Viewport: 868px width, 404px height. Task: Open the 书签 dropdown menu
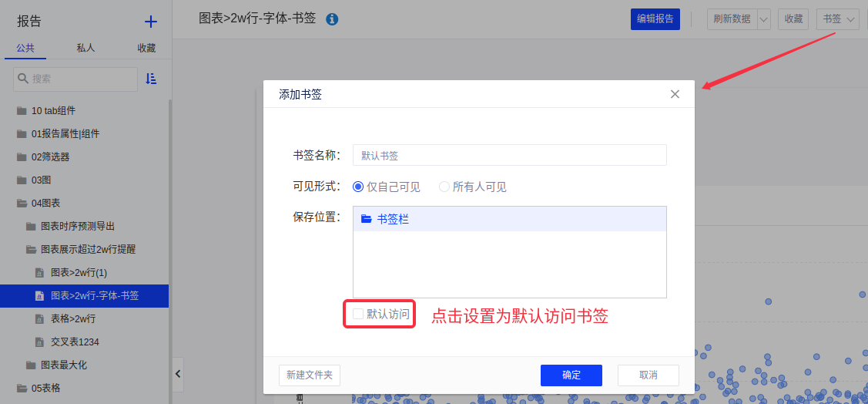837,19
